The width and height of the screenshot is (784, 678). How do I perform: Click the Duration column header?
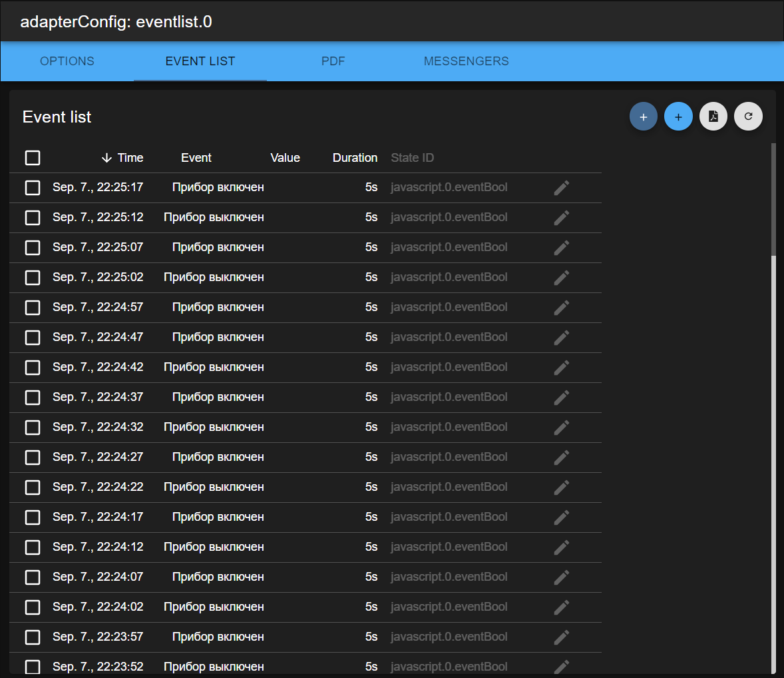pos(355,158)
